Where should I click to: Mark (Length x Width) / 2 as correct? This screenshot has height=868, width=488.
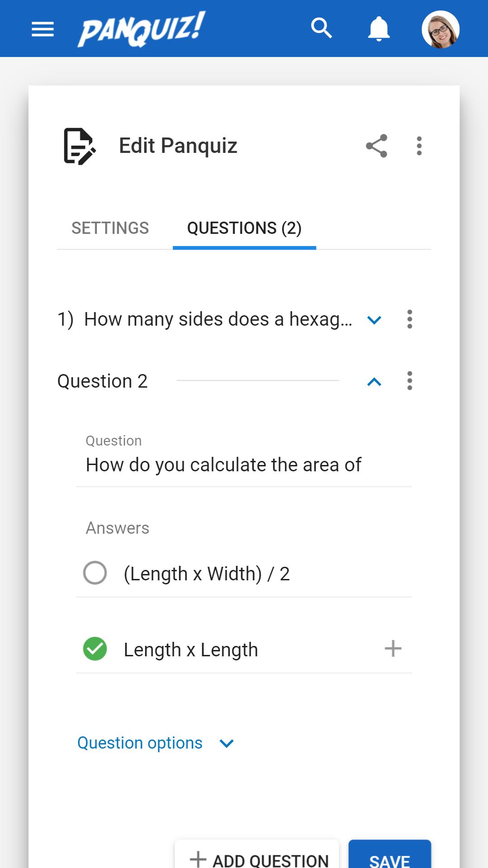coord(95,573)
